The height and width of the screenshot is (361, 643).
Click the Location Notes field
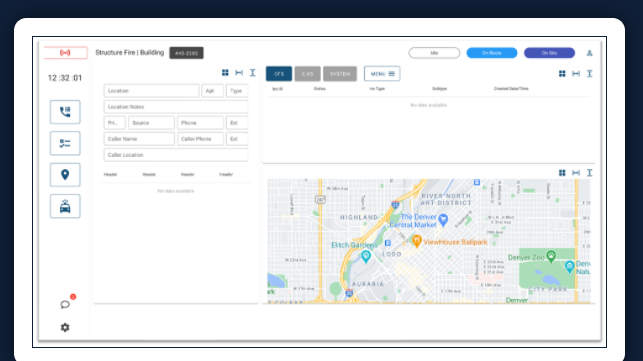click(x=176, y=107)
